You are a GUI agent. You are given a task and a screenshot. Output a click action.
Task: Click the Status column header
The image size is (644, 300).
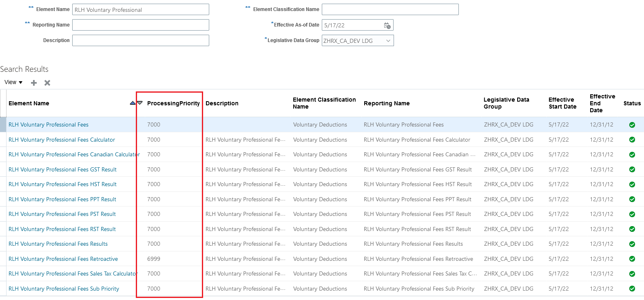(x=632, y=103)
